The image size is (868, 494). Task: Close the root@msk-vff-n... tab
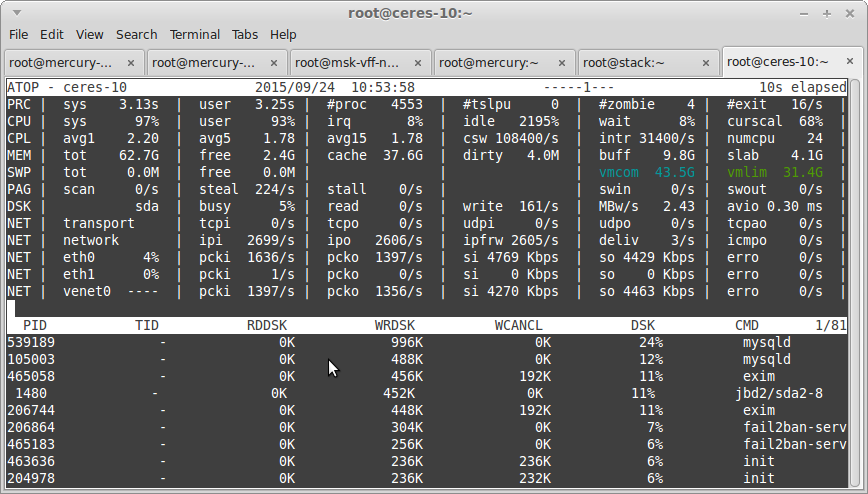418,63
